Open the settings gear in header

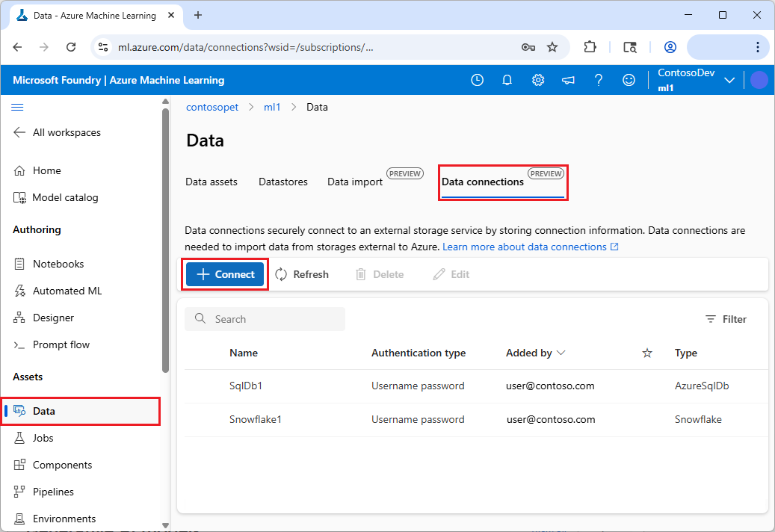(538, 80)
